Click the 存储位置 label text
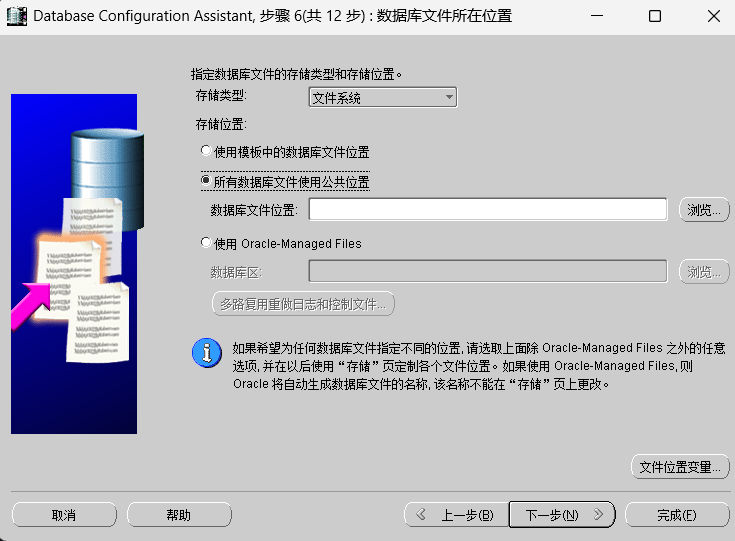 (x=221, y=124)
